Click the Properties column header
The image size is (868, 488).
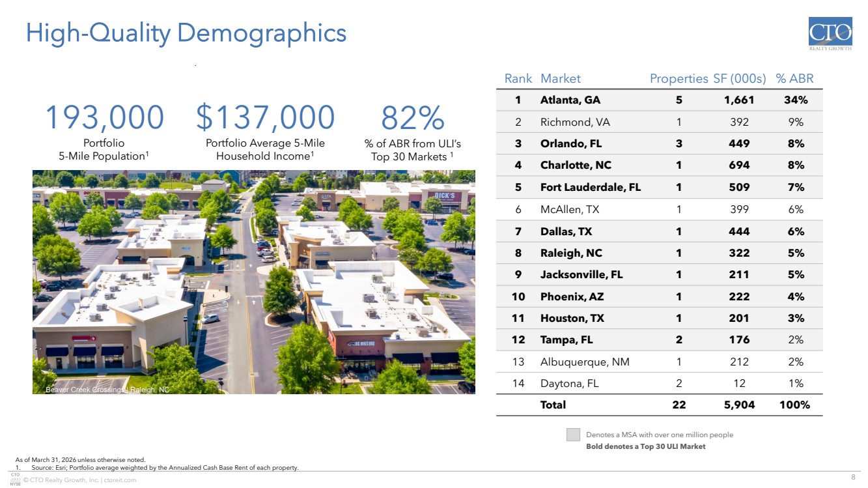click(x=679, y=79)
